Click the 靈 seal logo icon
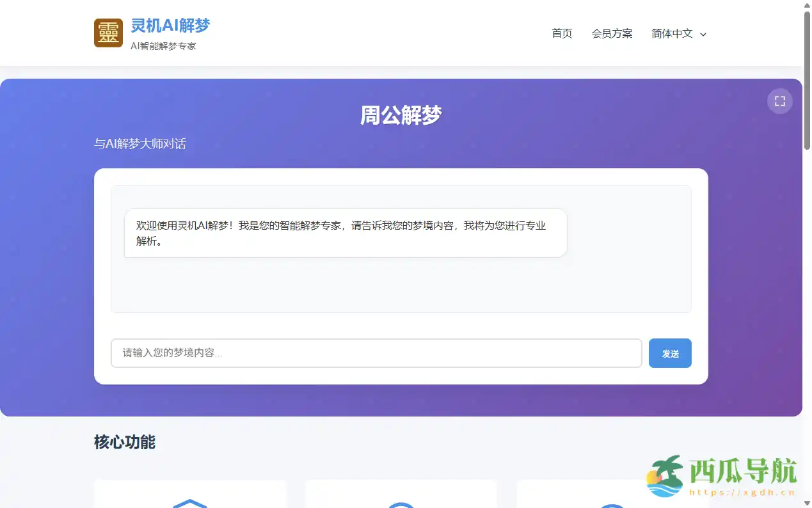Screen dimensions: 812x508 pos(107,33)
